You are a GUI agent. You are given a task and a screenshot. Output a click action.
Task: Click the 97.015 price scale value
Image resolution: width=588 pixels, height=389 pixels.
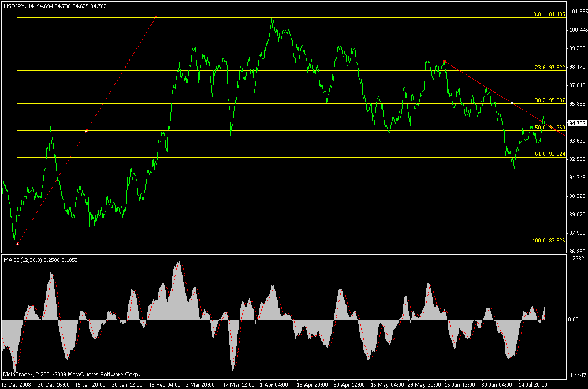coord(578,85)
